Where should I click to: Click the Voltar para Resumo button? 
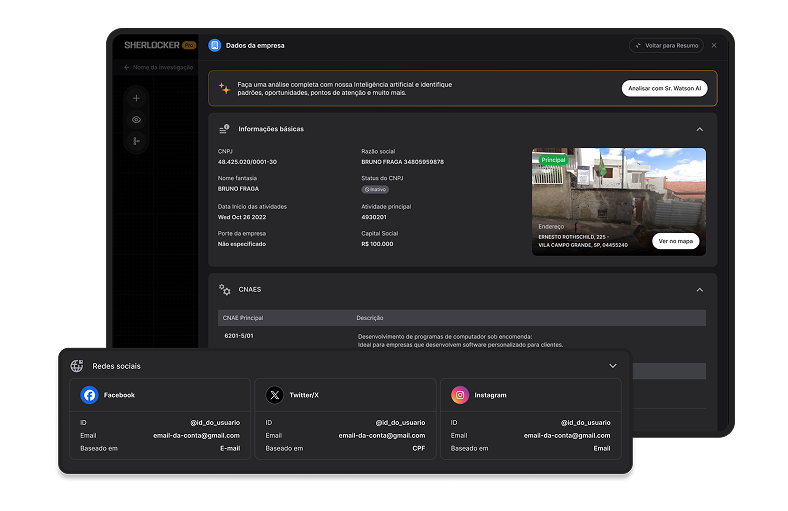pyautogui.click(x=666, y=45)
